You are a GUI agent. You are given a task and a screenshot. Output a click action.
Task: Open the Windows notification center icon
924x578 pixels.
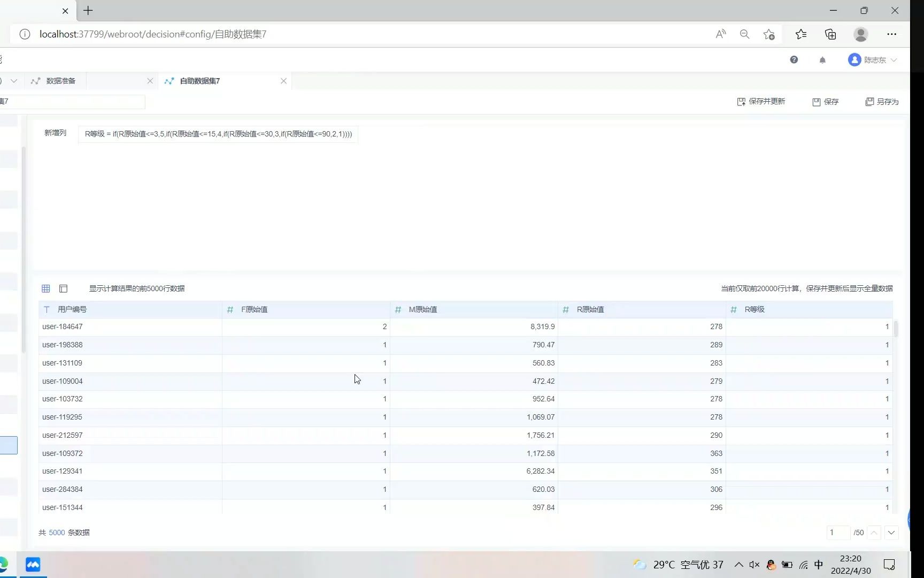tap(889, 565)
